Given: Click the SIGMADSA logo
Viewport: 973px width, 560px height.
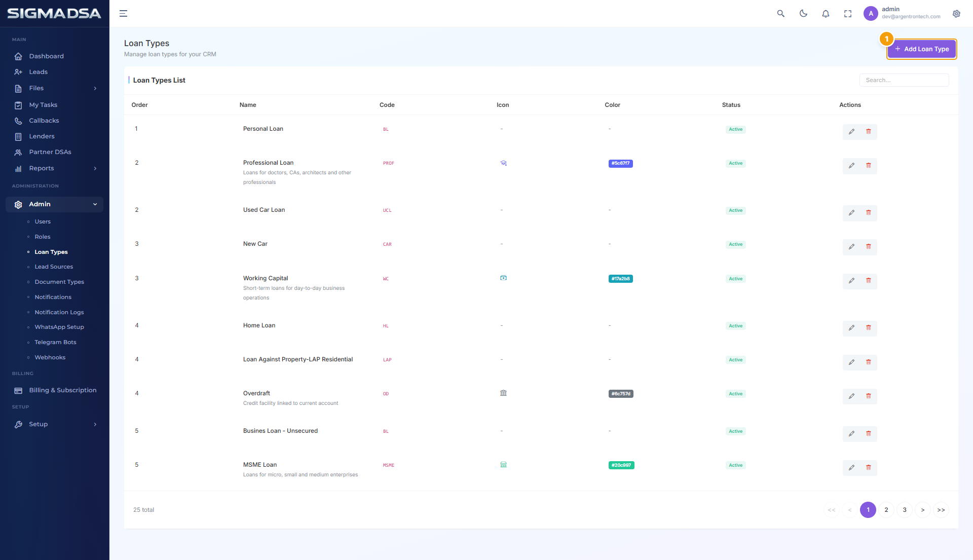Looking at the screenshot, I should point(54,14).
